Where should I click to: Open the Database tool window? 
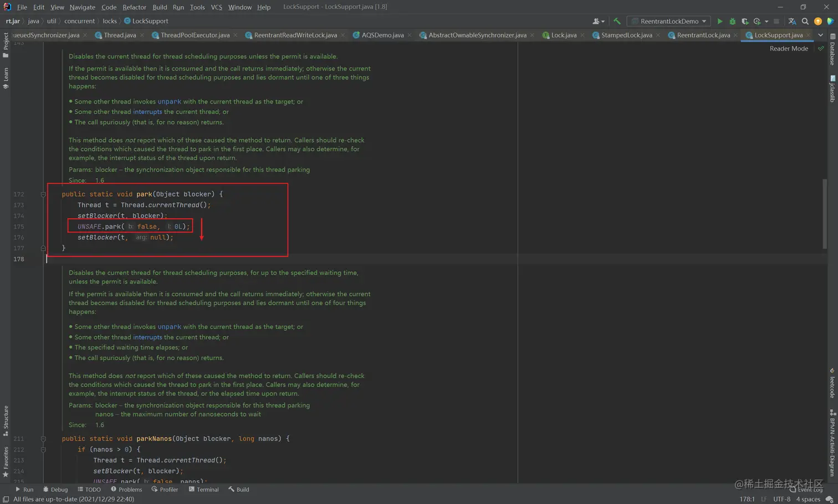click(x=832, y=50)
